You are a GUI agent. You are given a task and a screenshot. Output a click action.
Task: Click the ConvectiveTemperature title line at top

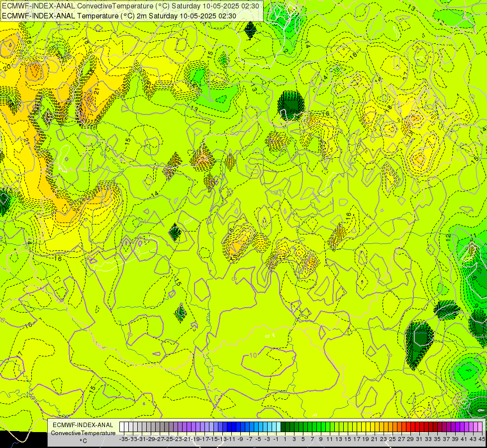[x=130, y=6]
